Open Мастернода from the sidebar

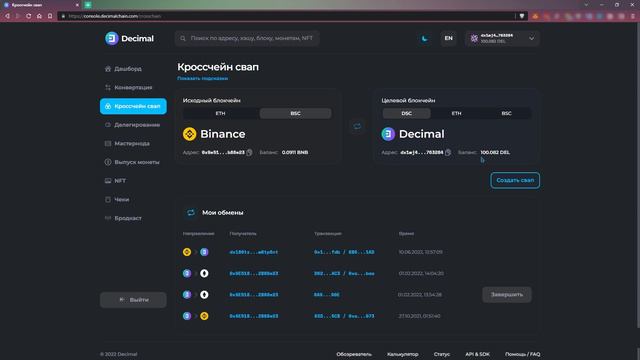point(127,143)
